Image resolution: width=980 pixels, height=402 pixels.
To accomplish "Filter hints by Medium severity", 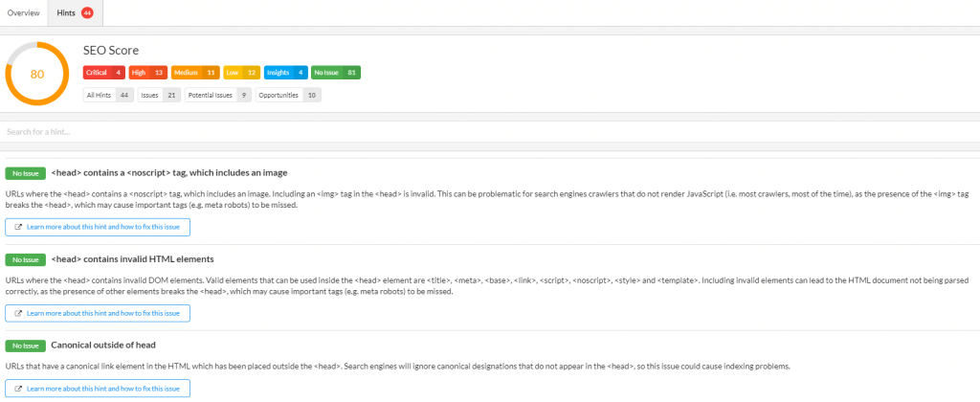I will click(x=196, y=73).
